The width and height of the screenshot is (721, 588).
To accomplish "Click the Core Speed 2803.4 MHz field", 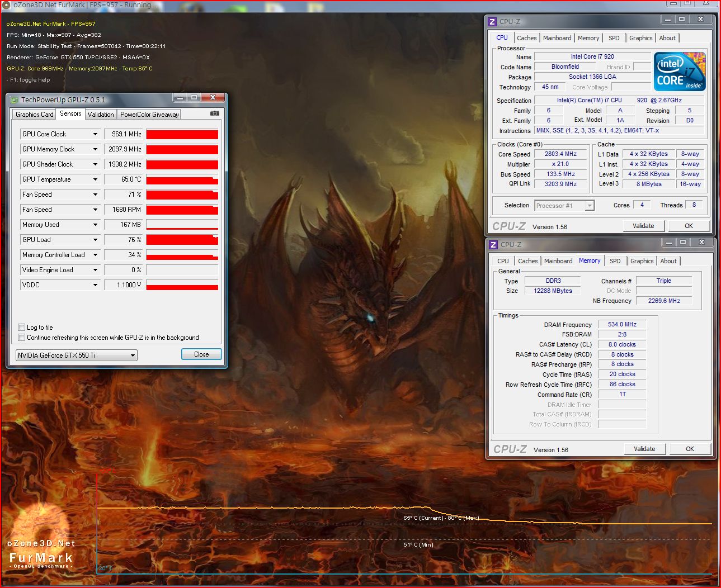I will point(560,154).
